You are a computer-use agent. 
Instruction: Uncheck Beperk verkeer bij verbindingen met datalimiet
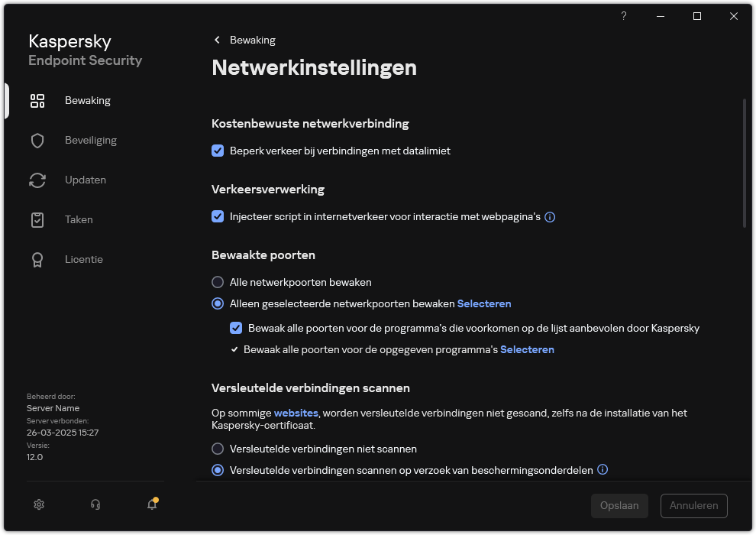tap(218, 151)
